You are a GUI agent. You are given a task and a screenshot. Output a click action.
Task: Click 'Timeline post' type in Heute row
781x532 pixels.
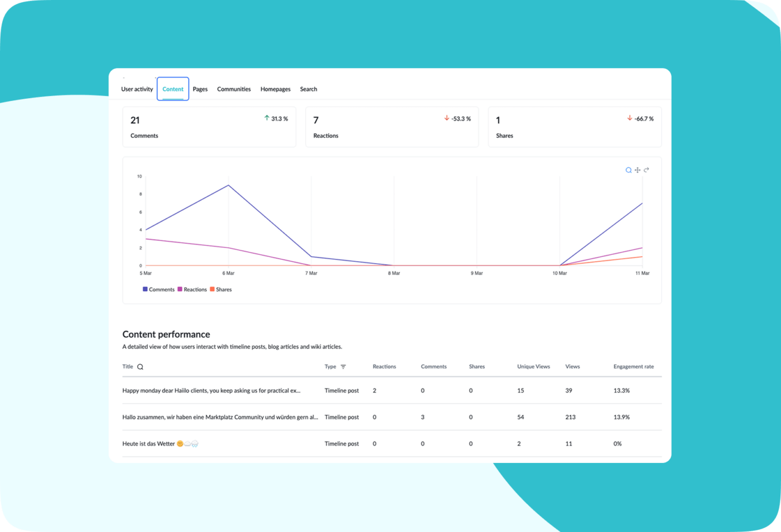click(x=341, y=444)
